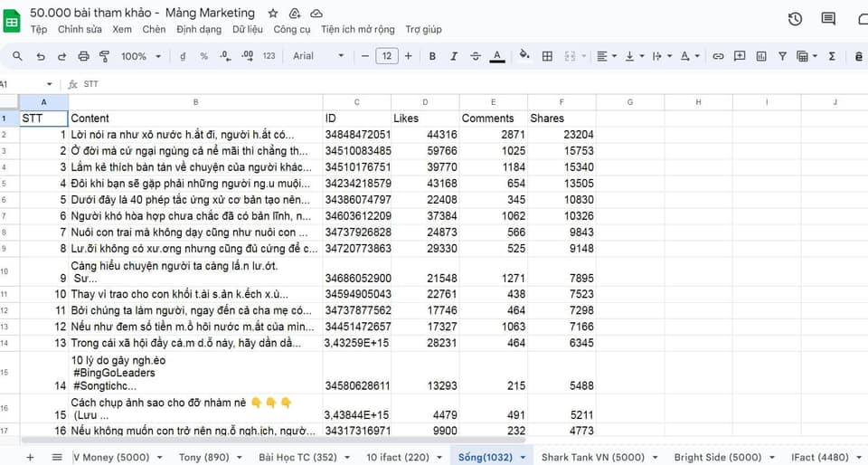Click the add new sheet plus button
This screenshot has height=465, width=868.
point(30,458)
